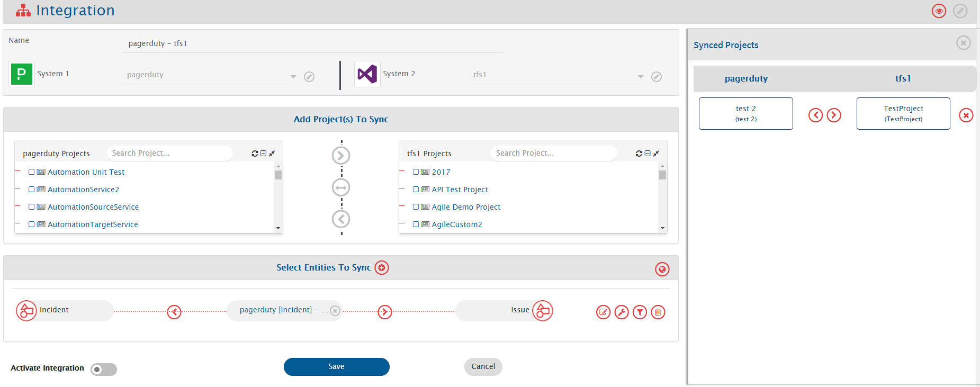Refresh the pagerduty Projects list

(x=255, y=154)
